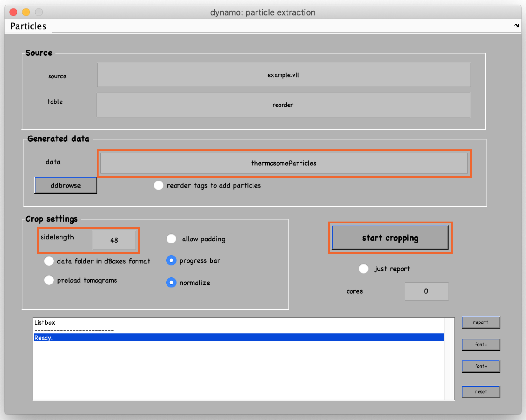The image size is (526, 420).
Task: Disable the progress bar option
Action: (x=171, y=260)
